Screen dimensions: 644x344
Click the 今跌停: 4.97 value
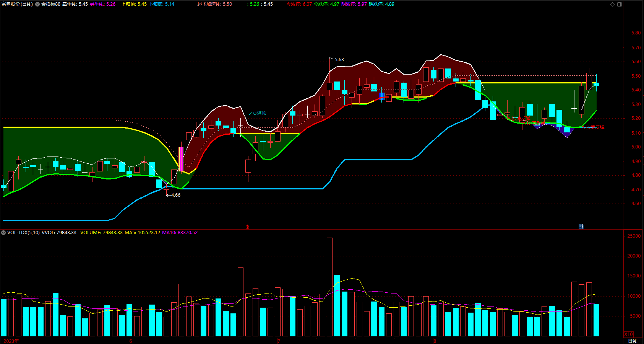click(327, 4)
